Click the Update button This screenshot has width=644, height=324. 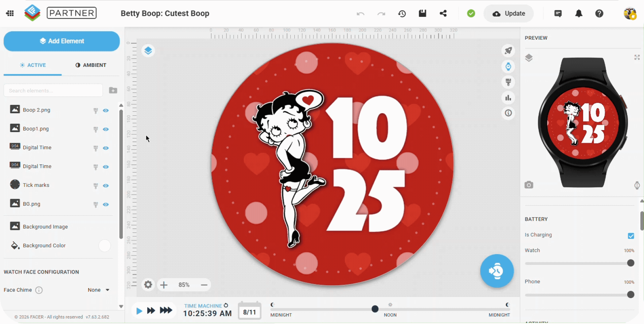click(x=509, y=13)
